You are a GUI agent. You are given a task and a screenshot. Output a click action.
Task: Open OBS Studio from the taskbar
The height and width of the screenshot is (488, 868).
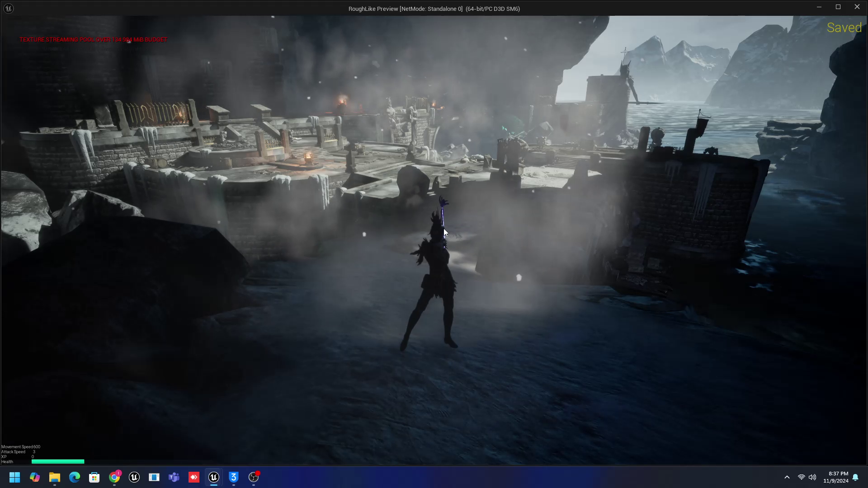(x=253, y=478)
